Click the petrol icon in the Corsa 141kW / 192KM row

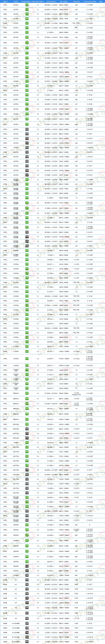click(27, 359)
